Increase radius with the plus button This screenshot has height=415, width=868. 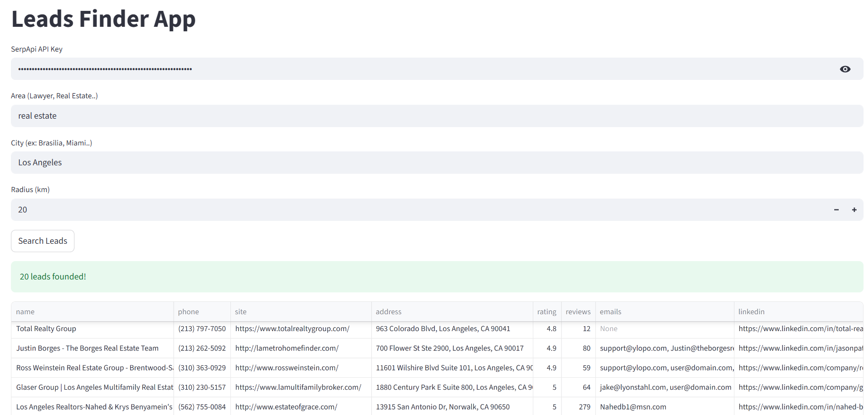click(x=854, y=210)
